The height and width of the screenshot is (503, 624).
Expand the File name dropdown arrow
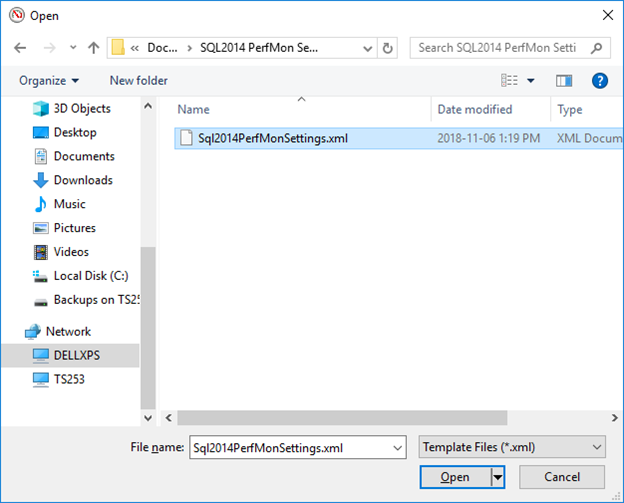397,448
